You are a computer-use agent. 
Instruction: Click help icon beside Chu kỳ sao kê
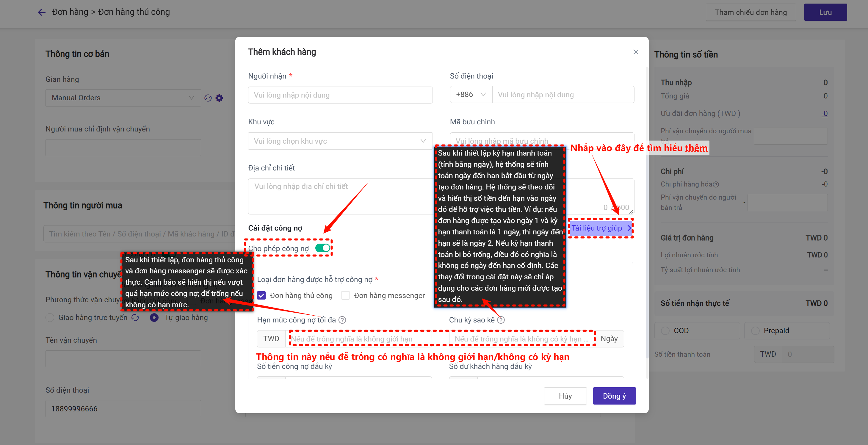pyautogui.click(x=501, y=320)
